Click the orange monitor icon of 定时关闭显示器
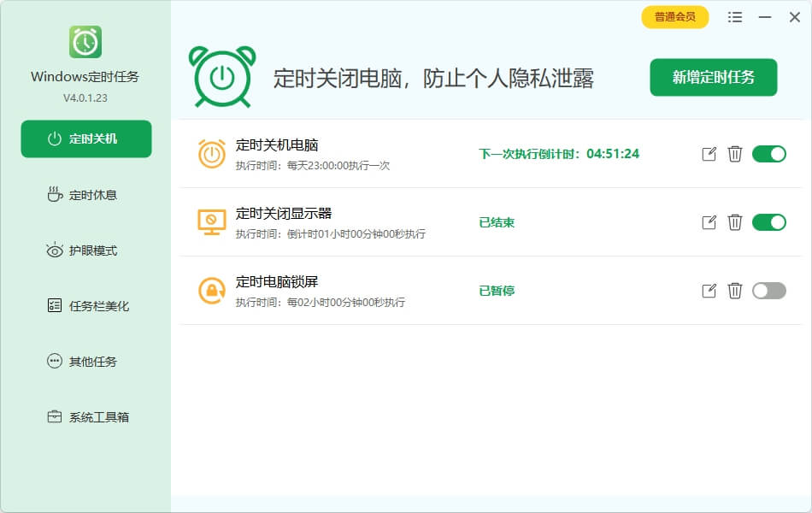Viewport: 812px width, 513px height. click(x=212, y=222)
